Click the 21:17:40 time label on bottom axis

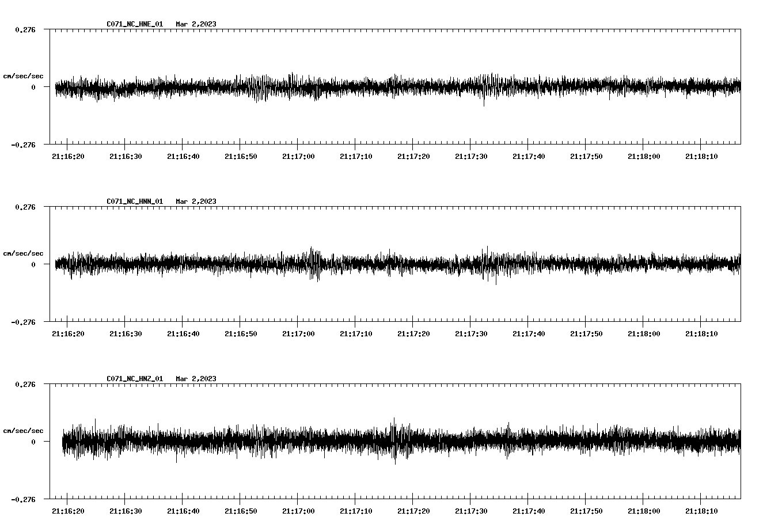530,509
